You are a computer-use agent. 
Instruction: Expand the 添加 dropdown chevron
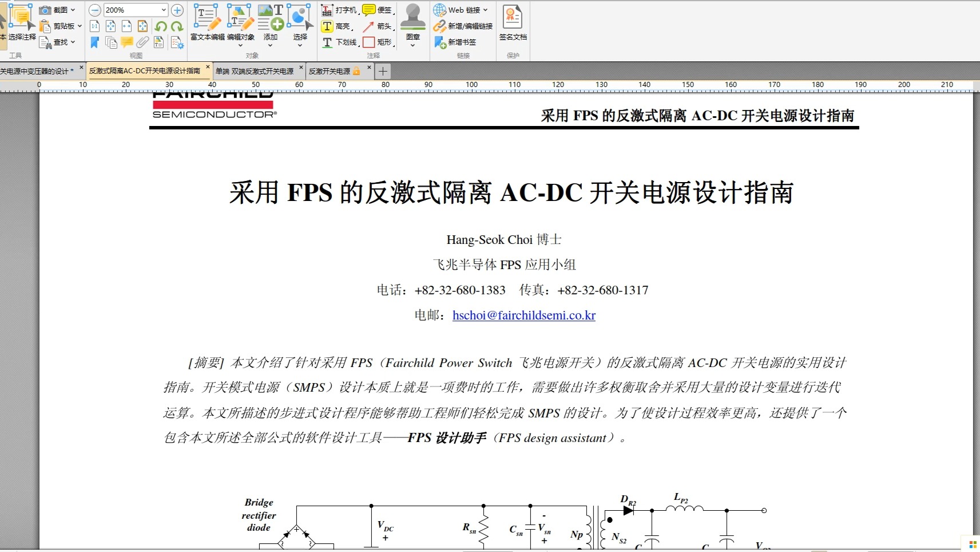pyautogui.click(x=271, y=45)
